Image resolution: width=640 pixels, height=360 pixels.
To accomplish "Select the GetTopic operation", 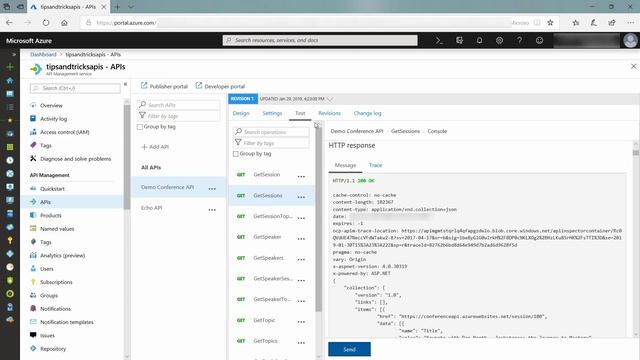I will [x=264, y=320].
